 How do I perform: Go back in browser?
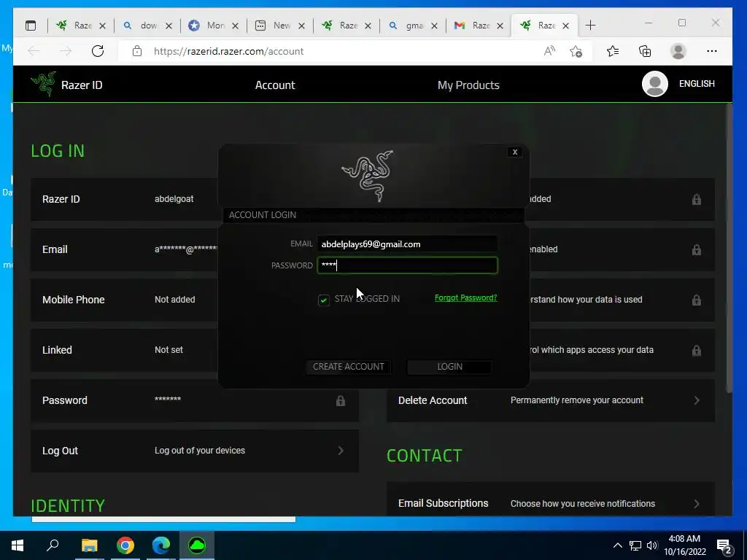tap(34, 51)
